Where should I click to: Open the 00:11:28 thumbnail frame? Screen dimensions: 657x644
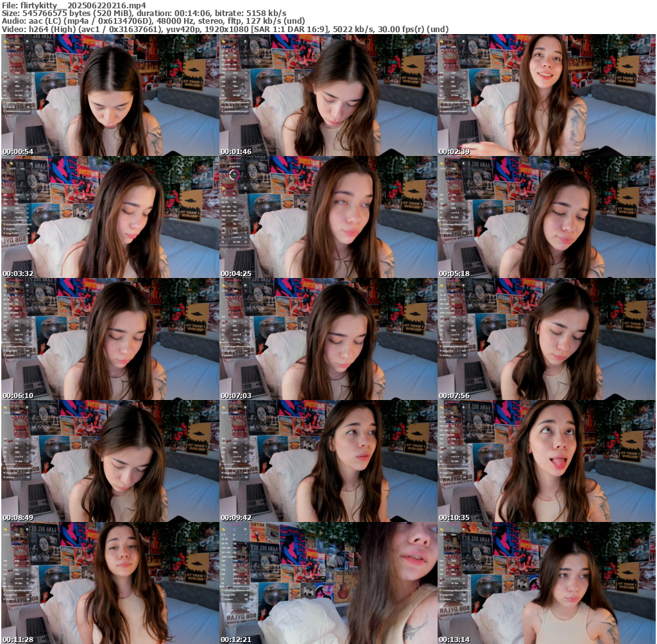pos(110,583)
